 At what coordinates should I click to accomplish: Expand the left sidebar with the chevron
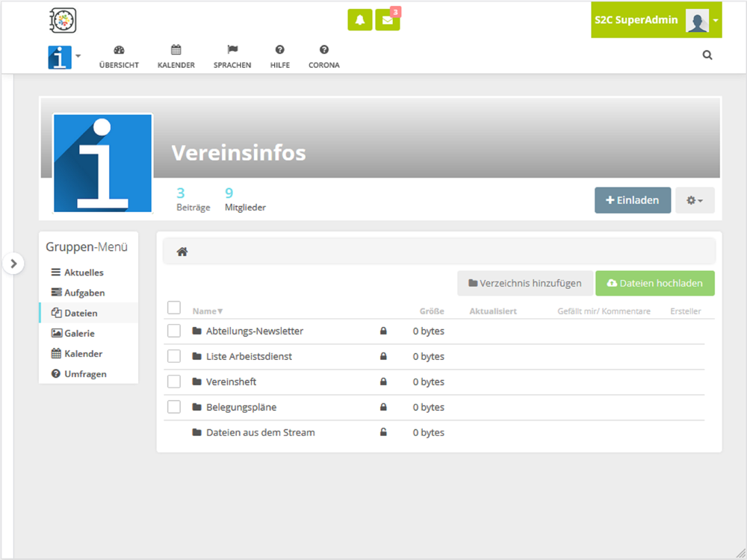(x=13, y=264)
